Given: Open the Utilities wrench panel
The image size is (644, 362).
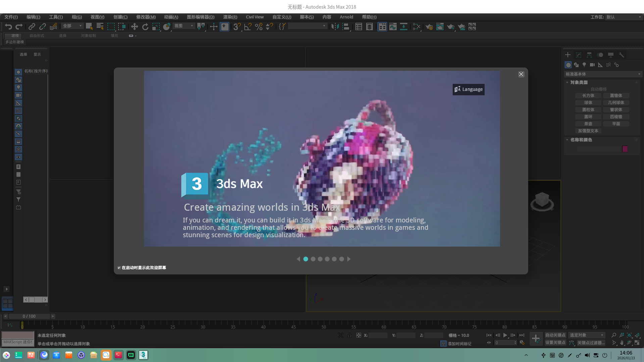Looking at the screenshot, I should point(621,55).
